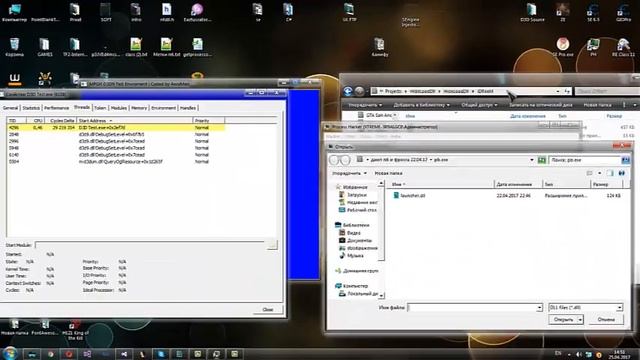Click Close button in properties window
This screenshot has height=360, width=640.
tap(268, 309)
